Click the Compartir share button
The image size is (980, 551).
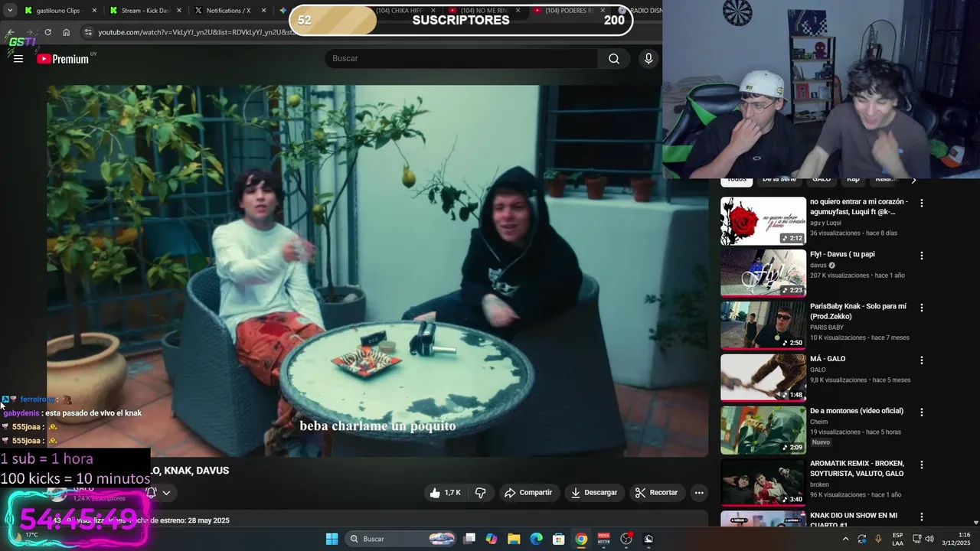[528, 493]
